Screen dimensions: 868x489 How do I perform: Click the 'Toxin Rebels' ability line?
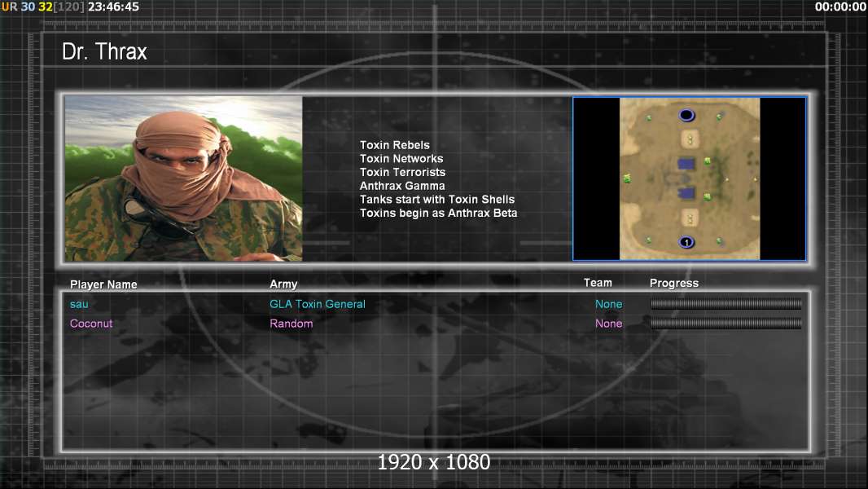(x=395, y=145)
